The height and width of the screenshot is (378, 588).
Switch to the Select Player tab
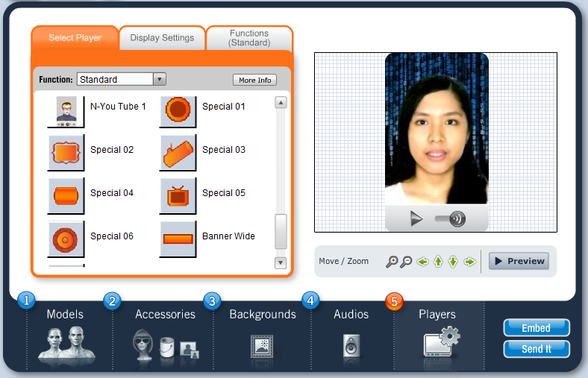[x=75, y=38]
